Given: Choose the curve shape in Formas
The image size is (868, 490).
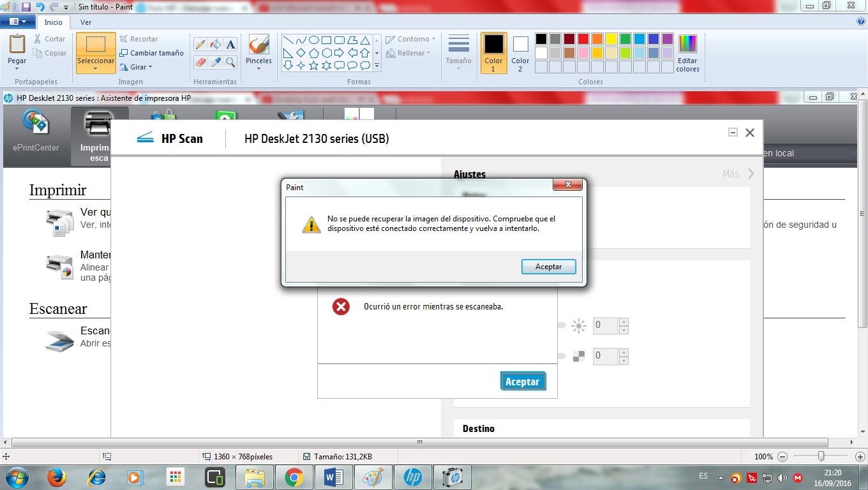Looking at the screenshot, I should point(301,40).
